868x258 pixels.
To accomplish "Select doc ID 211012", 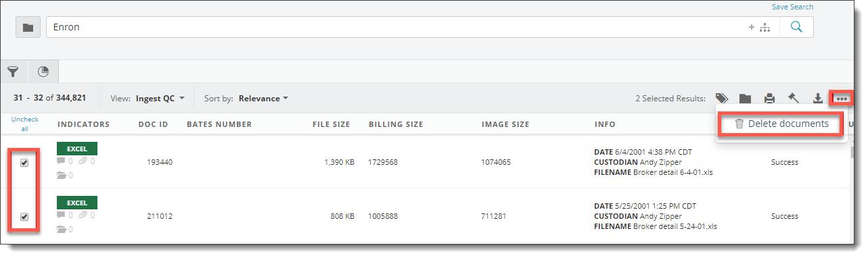I will (x=160, y=217).
